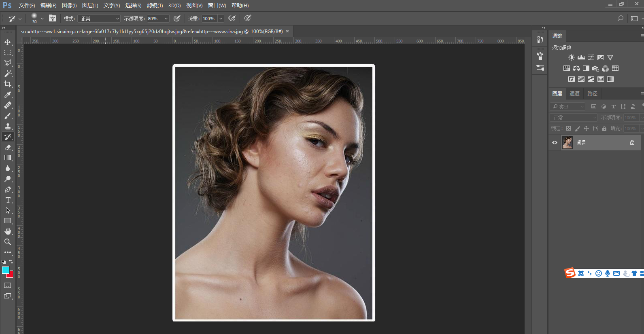Select the Pen tool
644x334 pixels.
[x=8, y=189]
